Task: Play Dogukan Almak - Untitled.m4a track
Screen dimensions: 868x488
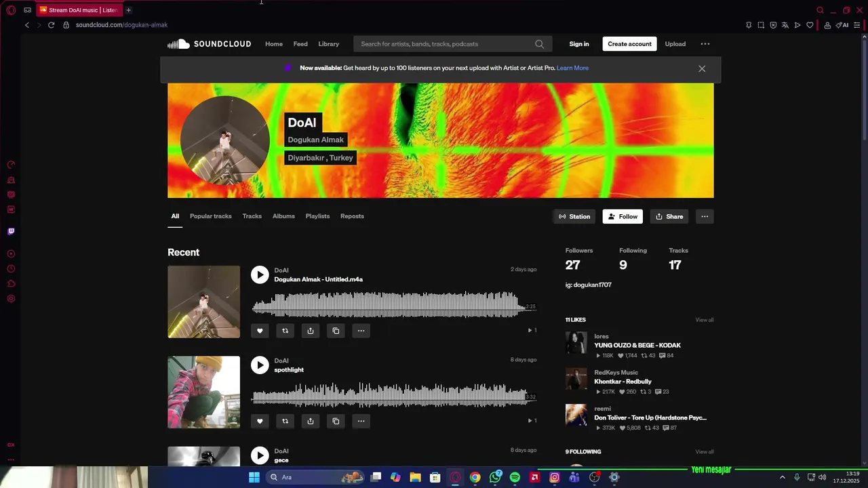Action: [260, 274]
